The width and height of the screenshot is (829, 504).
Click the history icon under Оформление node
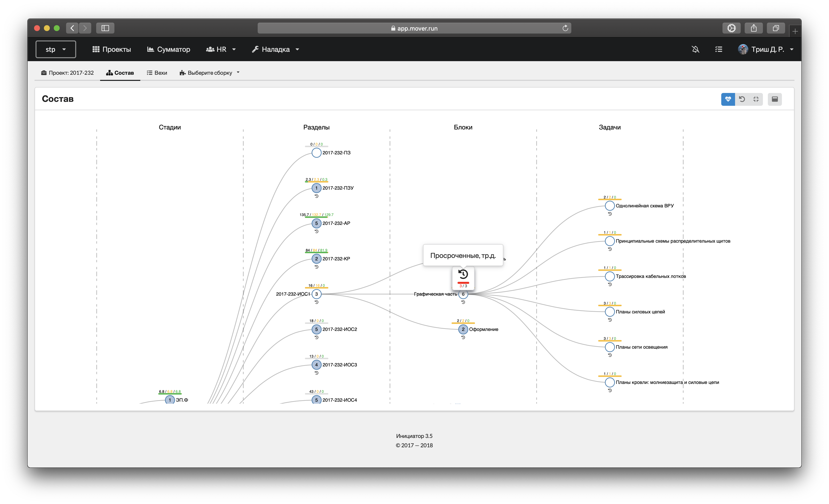[x=463, y=338]
